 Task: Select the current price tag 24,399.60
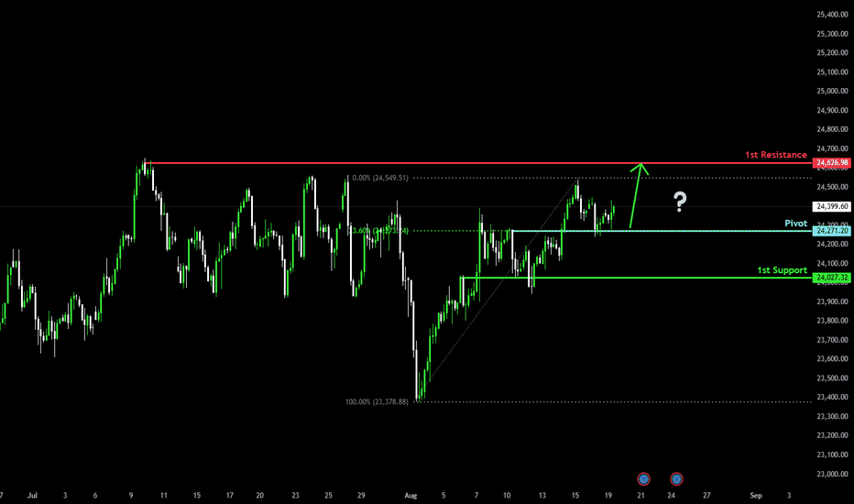831,206
